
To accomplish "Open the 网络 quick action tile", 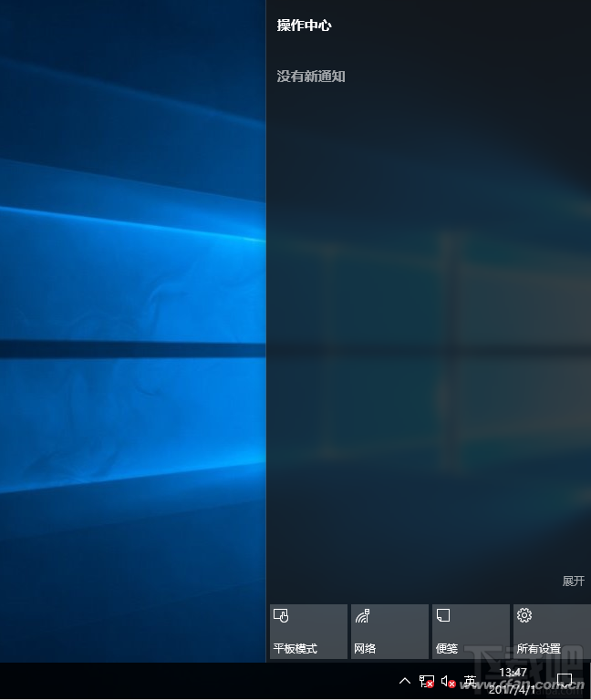I will click(389, 632).
